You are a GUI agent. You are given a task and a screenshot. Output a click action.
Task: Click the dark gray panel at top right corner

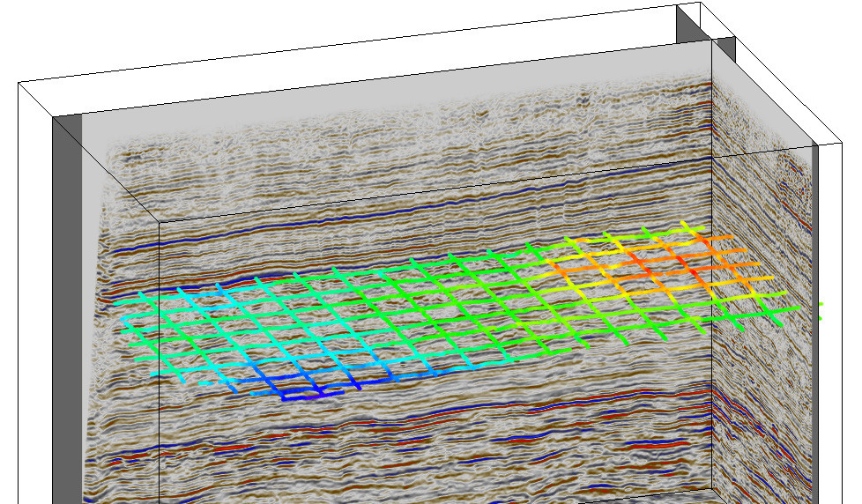tap(691, 22)
